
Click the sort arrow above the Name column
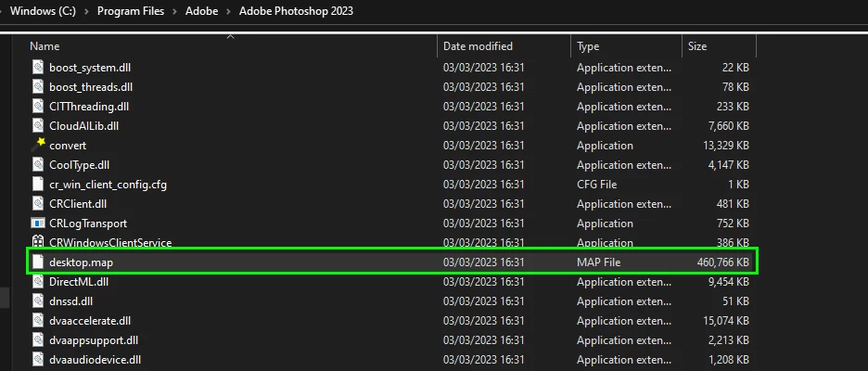(x=231, y=36)
